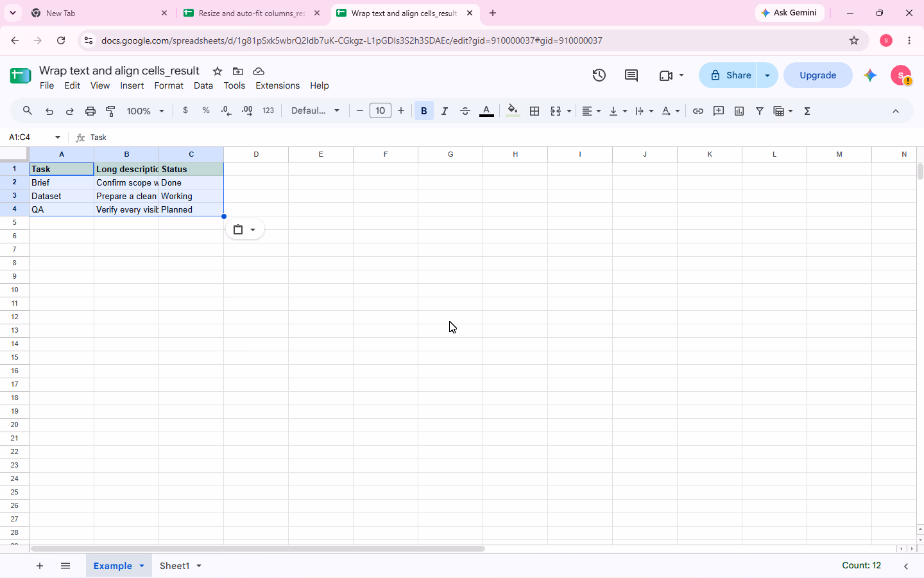Open the borders icon
The height and width of the screenshot is (578, 924).
tap(535, 111)
